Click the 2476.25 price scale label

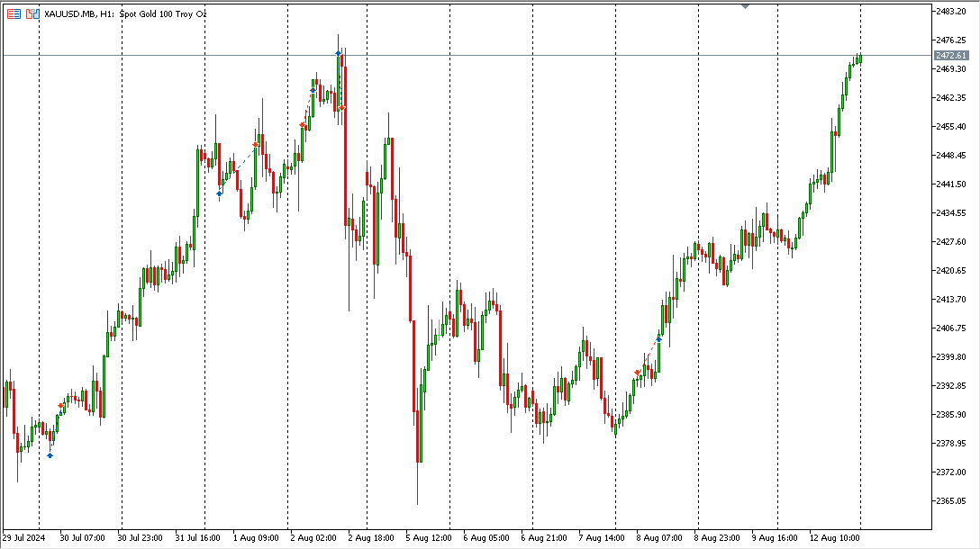[x=950, y=40]
